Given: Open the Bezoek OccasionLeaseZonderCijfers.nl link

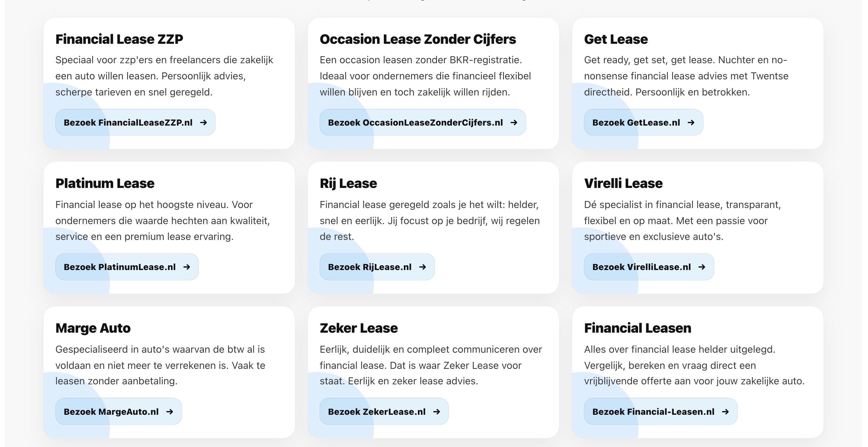Looking at the screenshot, I should click(x=415, y=123).
